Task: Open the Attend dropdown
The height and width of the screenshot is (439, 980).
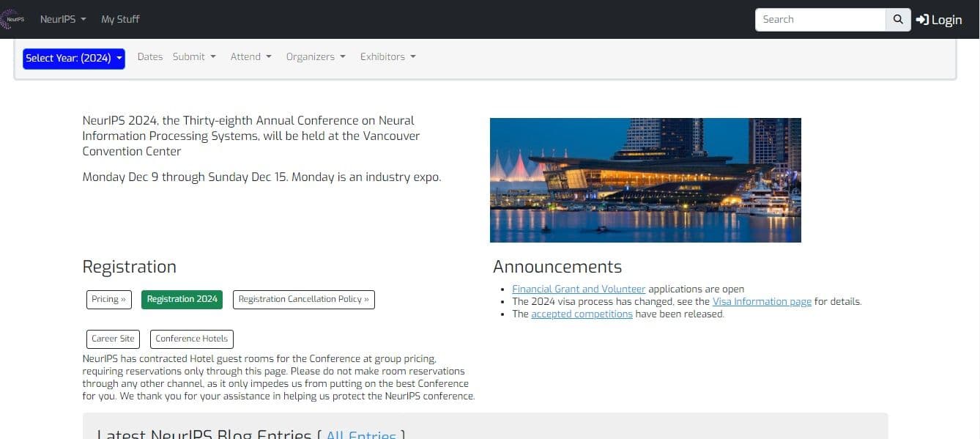Action: [250, 56]
